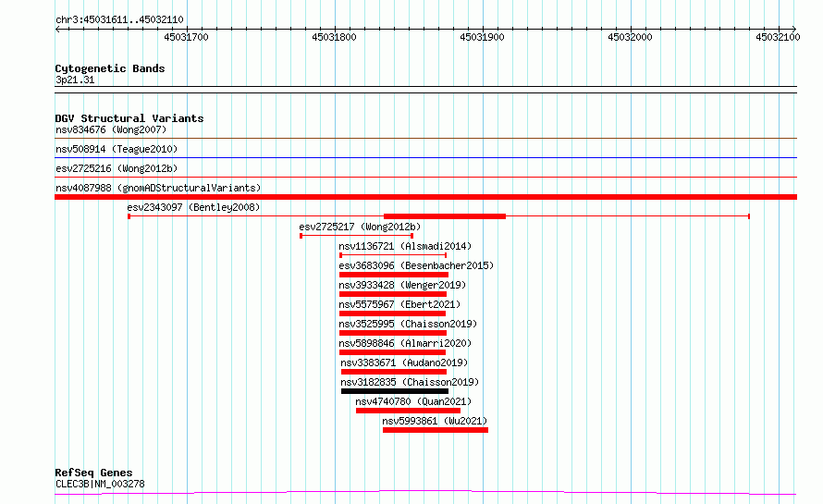Open the nsv3933428 (Wenger2019) variant
The width and height of the screenshot is (823, 504).
(402, 285)
